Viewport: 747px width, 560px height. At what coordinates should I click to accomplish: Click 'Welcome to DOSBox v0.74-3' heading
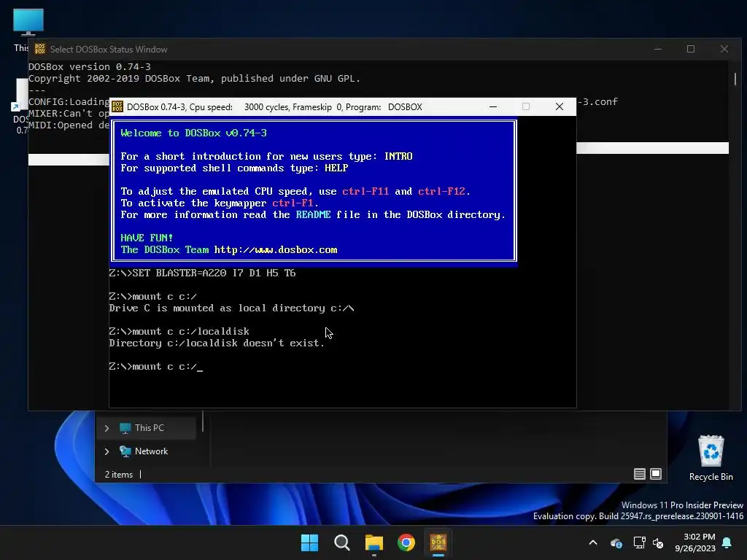click(x=193, y=133)
